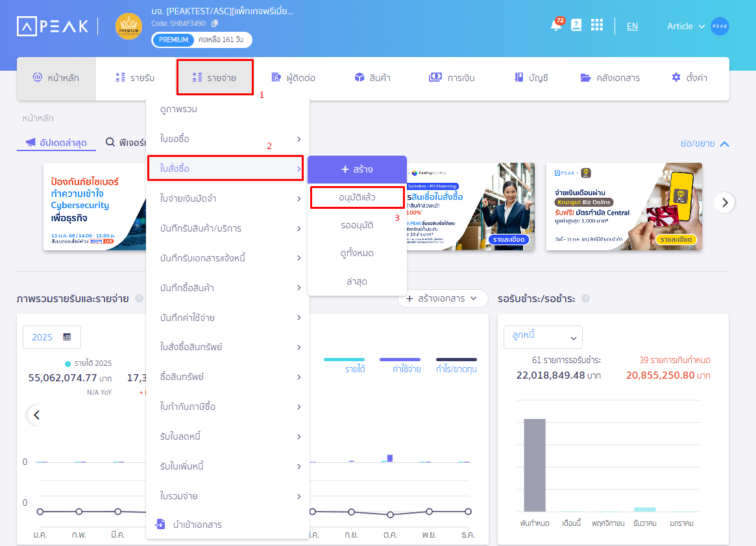
Task: Open the apps grid icon in header
Action: tap(597, 25)
